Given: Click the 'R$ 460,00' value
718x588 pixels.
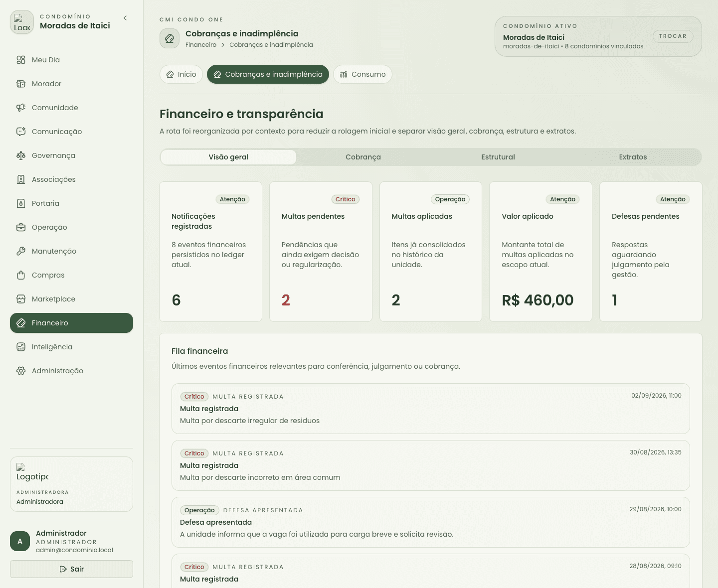Looking at the screenshot, I should pos(538,300).
